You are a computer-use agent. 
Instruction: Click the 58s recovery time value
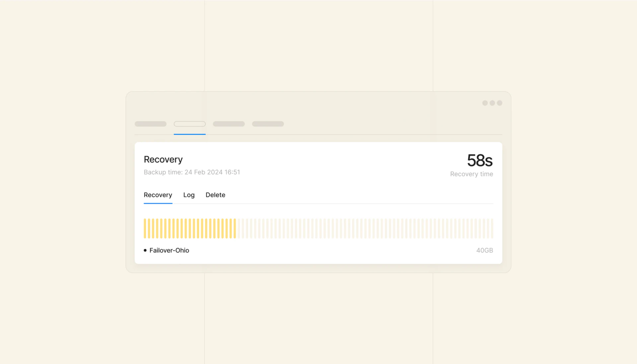(480, 160)
